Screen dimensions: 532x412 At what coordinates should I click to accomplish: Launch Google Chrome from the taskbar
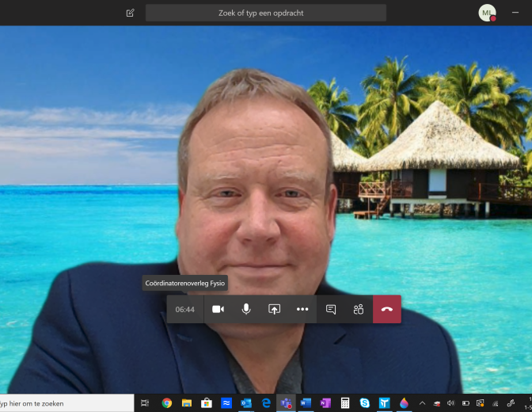tap(166, 403)
